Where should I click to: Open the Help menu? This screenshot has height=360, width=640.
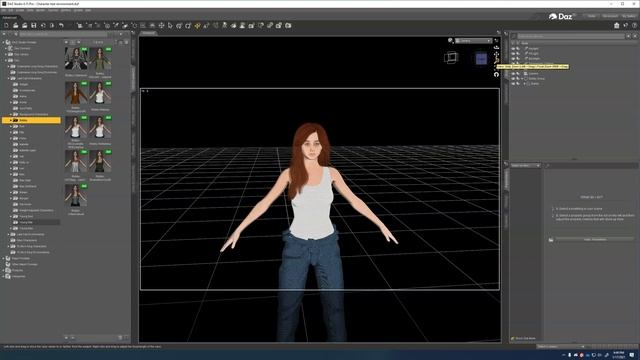[88, 10]
